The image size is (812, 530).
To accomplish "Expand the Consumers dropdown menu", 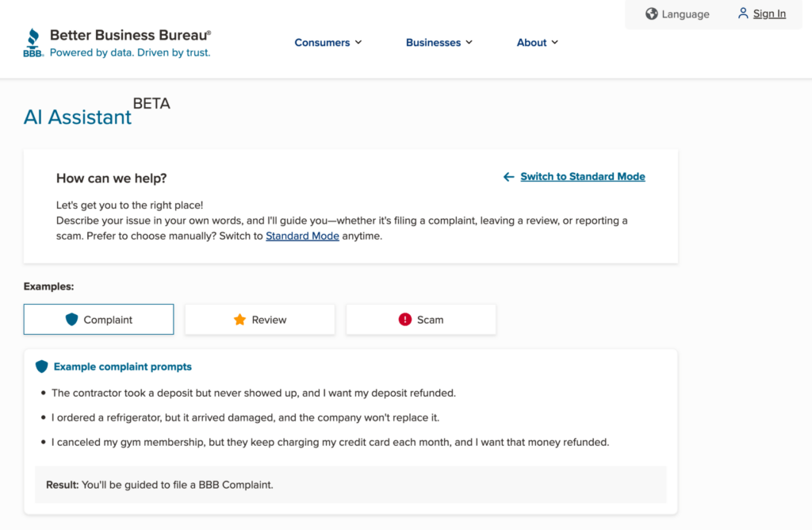I will [327, 43].
